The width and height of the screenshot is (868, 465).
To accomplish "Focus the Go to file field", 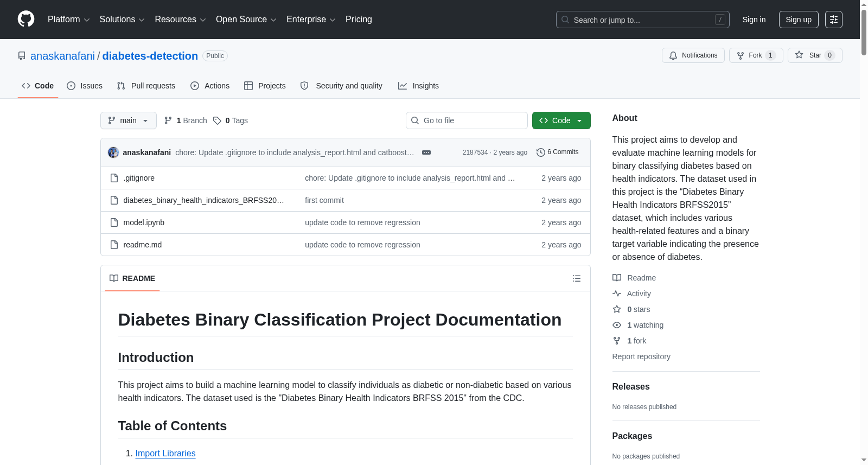I will (467, 120).
